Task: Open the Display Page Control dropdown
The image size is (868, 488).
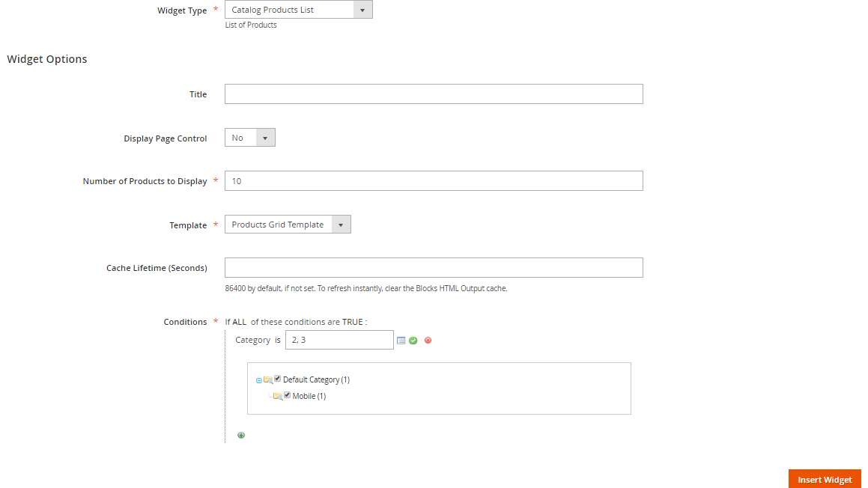Action: click(x=249, y=138)
